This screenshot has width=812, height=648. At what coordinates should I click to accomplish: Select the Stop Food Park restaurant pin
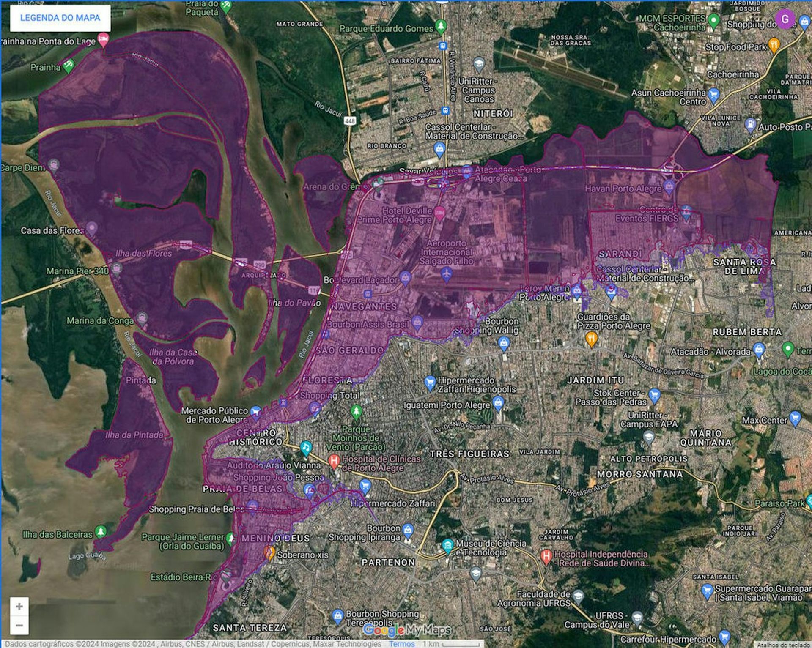774,45
